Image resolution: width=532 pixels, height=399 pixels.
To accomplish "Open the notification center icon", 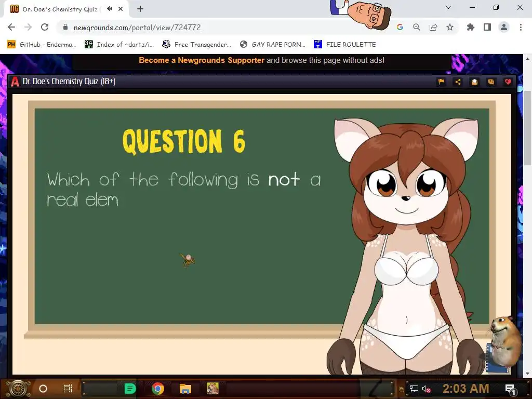I will tap(510, 389).
